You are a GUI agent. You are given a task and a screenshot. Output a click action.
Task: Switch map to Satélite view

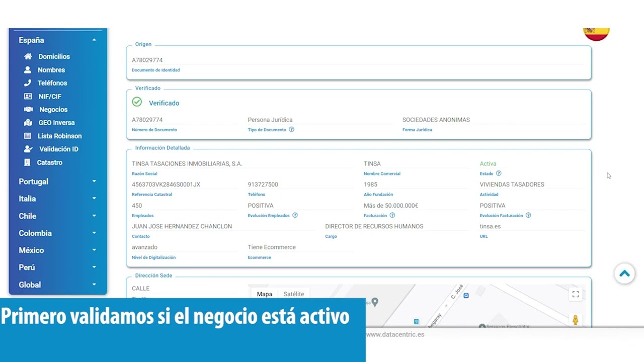click(x=294, y=294)
